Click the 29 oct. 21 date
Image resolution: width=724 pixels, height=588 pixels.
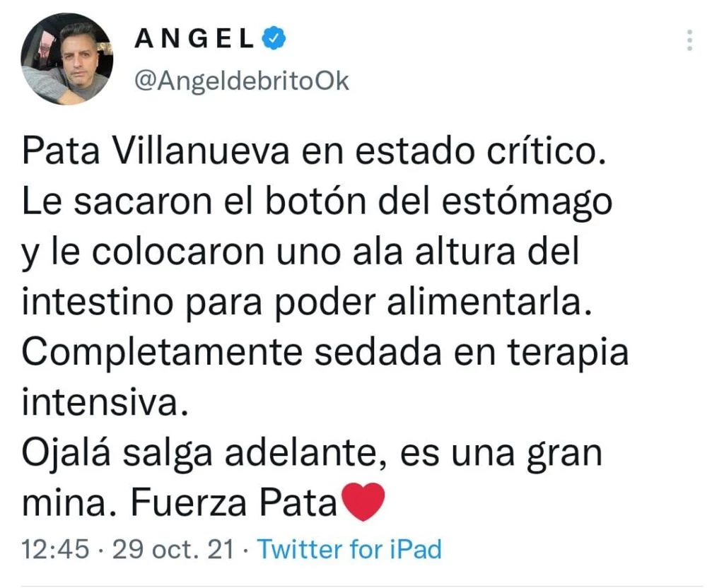[173, 549]
